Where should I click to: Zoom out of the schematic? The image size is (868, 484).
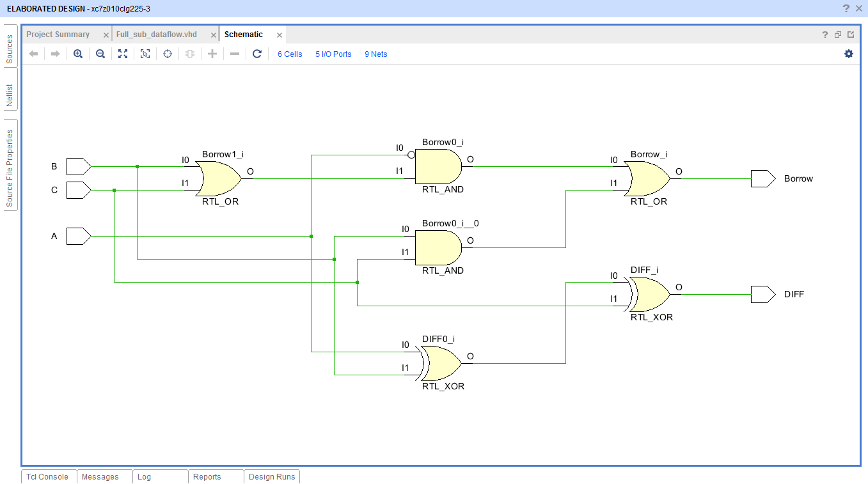pyautogui.click(x=100, y=54)
